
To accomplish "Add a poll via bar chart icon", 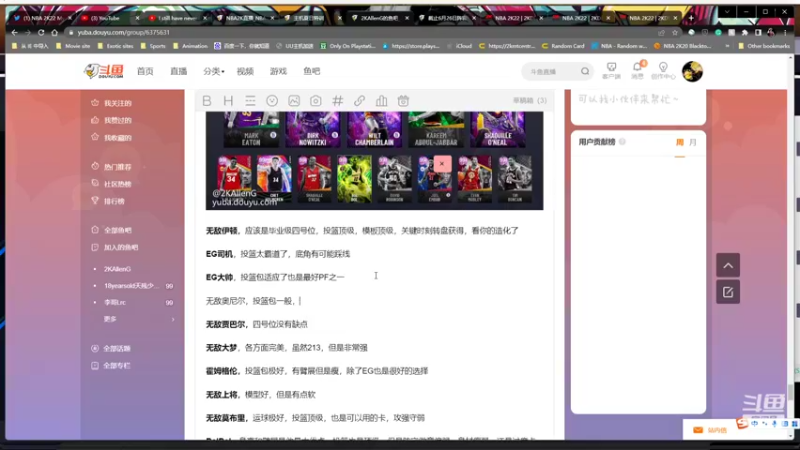I will click(x=382, y=101).
